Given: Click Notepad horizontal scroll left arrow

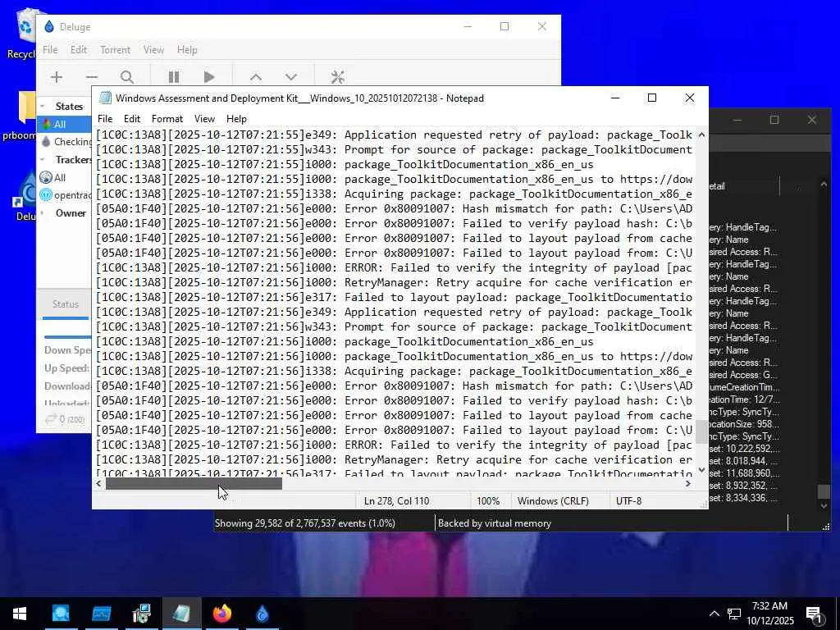Looking at the screenshot, I should (x=98, y=484).
